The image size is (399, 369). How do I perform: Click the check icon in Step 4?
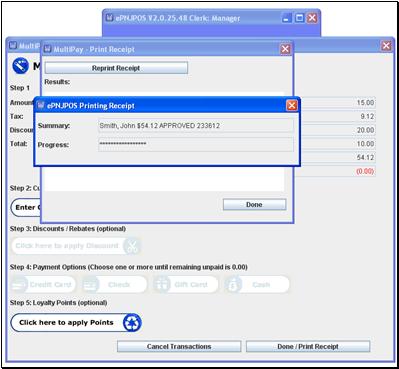tap(90, 285)
